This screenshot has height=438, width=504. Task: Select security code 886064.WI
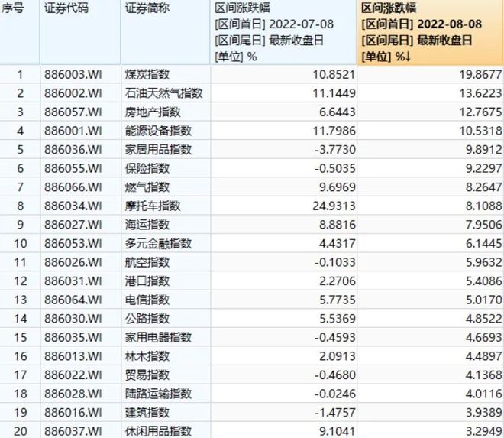tap(73, 300)
